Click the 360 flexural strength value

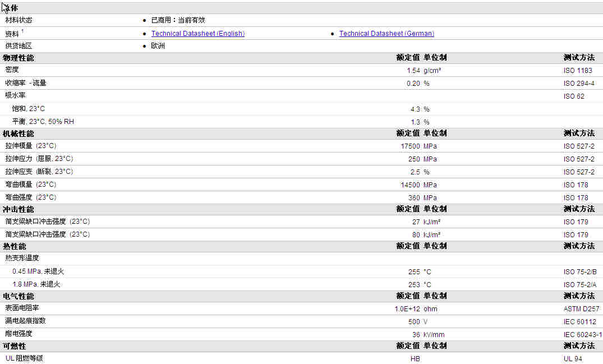click(414, 198)
